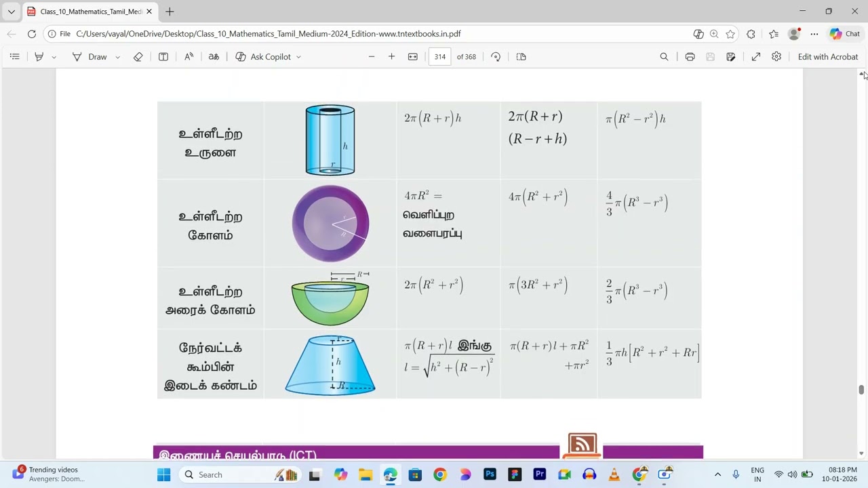Open the profile avatar menu
This screenshot has width=868, height=488.
tap(794, 34)
